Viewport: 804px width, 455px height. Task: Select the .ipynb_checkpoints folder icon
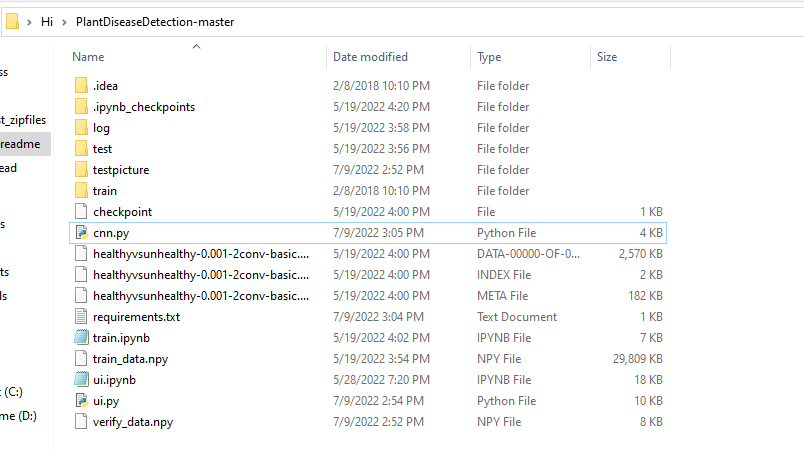coord(81,107)
